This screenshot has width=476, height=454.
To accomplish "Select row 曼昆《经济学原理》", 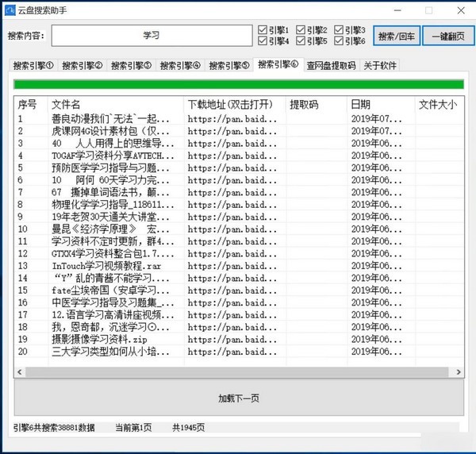I will click(x=239, y=229).
